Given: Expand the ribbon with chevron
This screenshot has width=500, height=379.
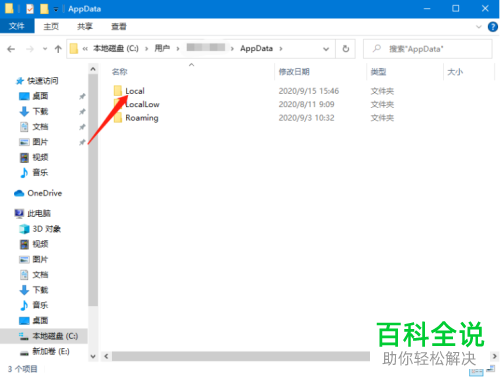Looking at the screenshot, I should (x=479, y=27).
